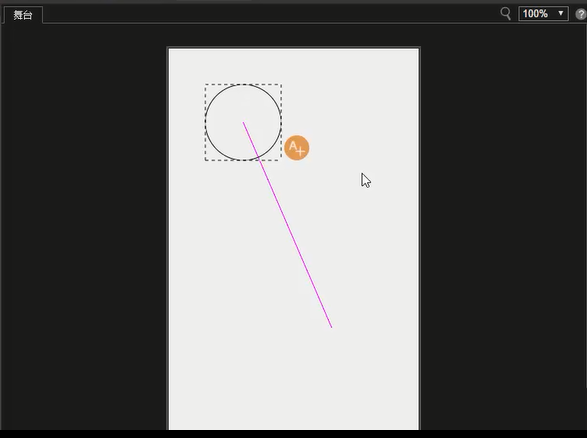
Task: Click the leftmost point of the circle outline
Action: tap(206, 122)
